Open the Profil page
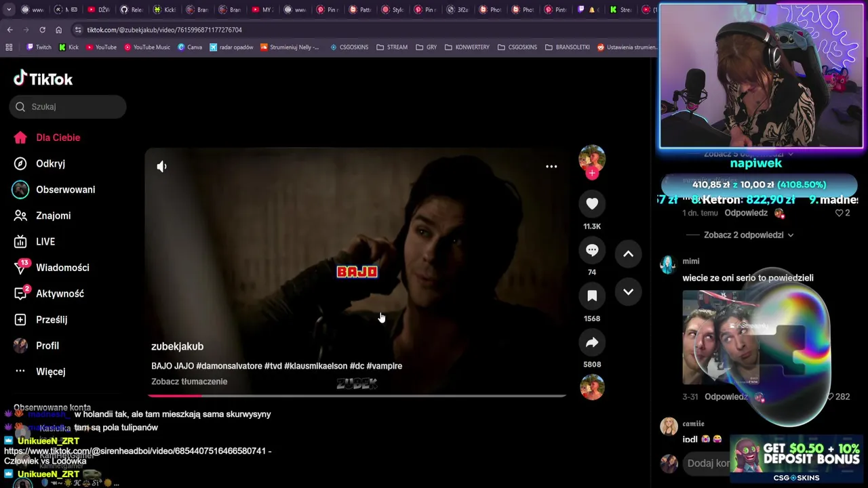The image size is (868, 488). click(x=36, y=346)
